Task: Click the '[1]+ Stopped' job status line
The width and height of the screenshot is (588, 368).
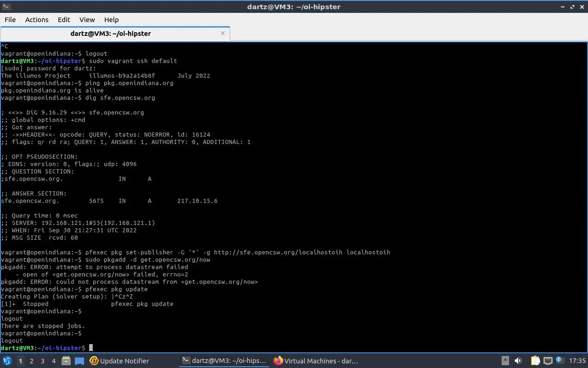Action: pyautogui.click(x=87, y=304)
